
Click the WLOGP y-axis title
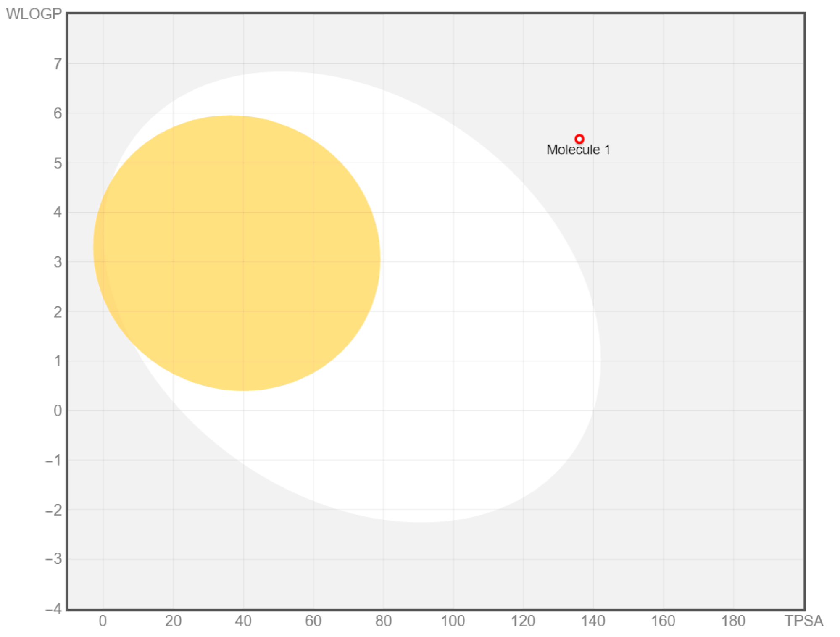click(34, 14)
